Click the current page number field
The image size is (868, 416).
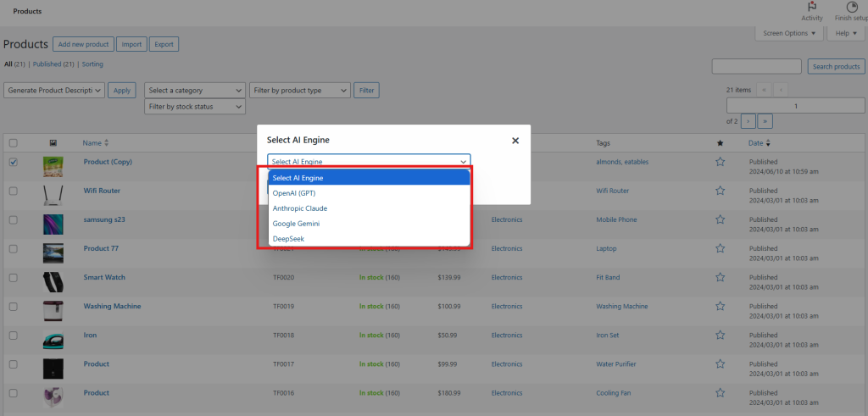(795, 106)
